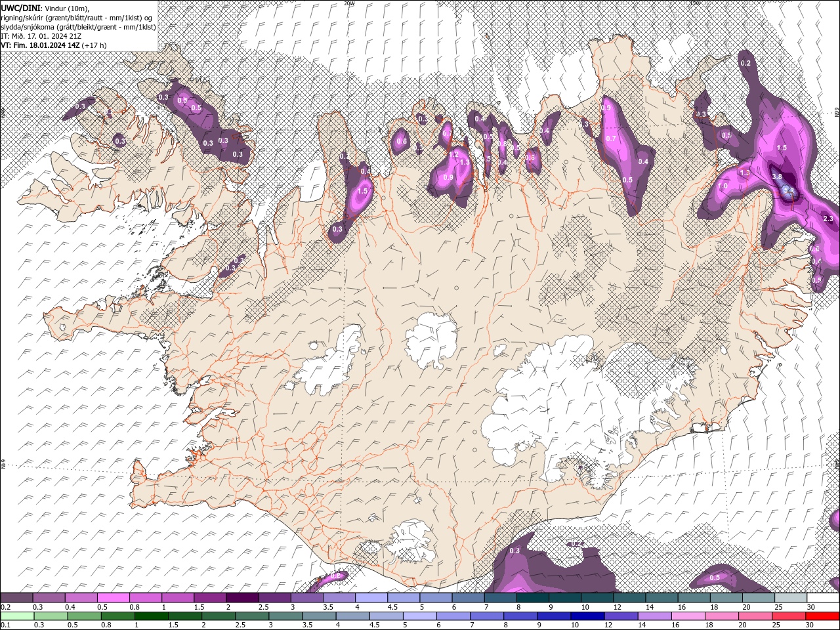Pick the pale green swatch labeled 0.1
The image size is (840, 630).
(16, 616)
